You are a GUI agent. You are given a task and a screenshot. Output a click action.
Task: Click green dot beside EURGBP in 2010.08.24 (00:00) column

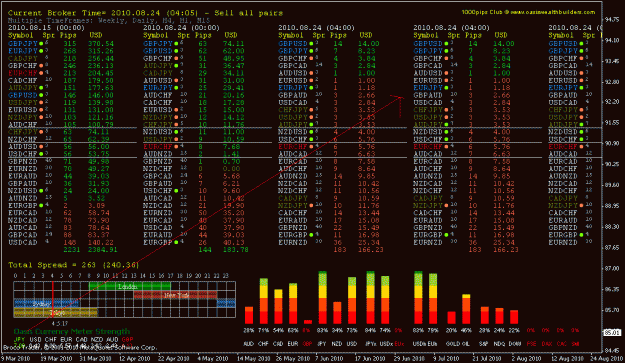point(176,242)
